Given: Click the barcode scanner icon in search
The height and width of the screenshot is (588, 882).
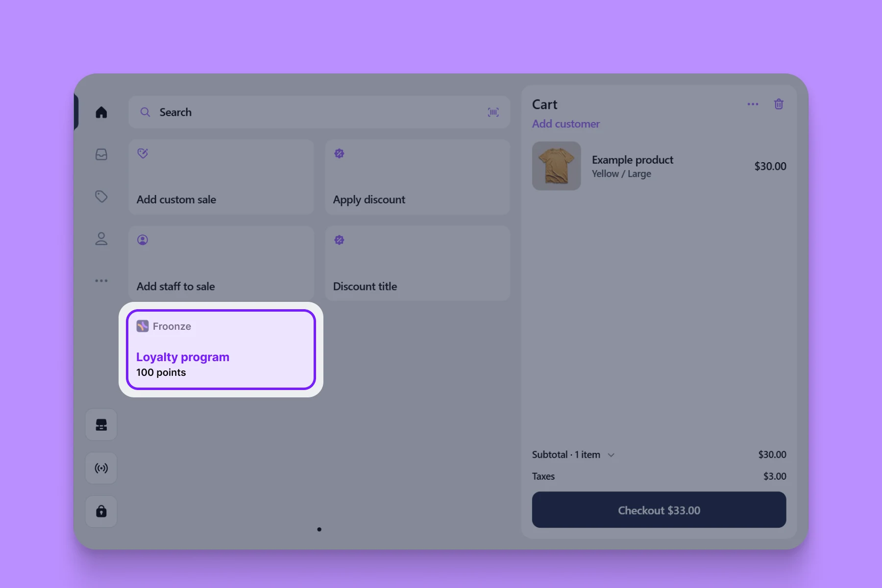Looking at the screenshot, I should click(x=493, y=112).
